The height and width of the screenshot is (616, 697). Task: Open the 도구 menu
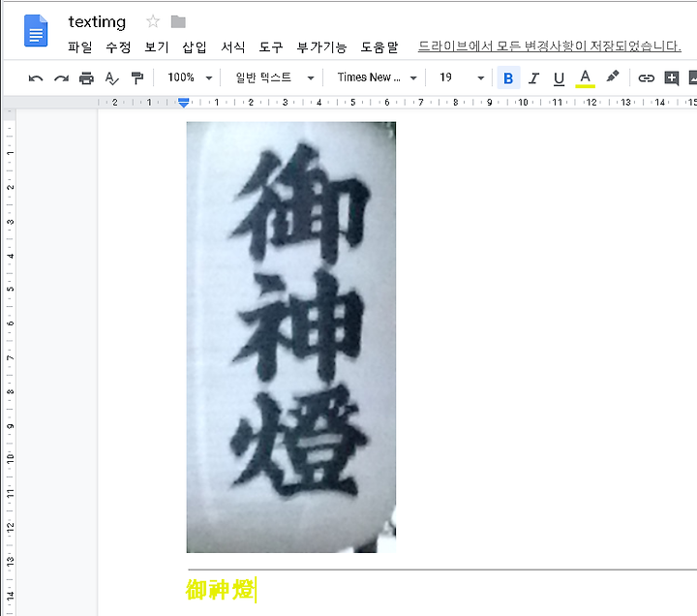click(271, 46)
